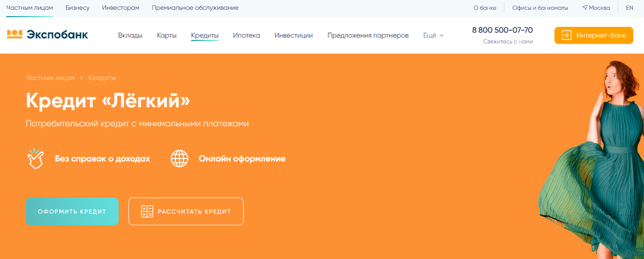Click the Потребительский кредит subtitle text

tap(137, 124)
